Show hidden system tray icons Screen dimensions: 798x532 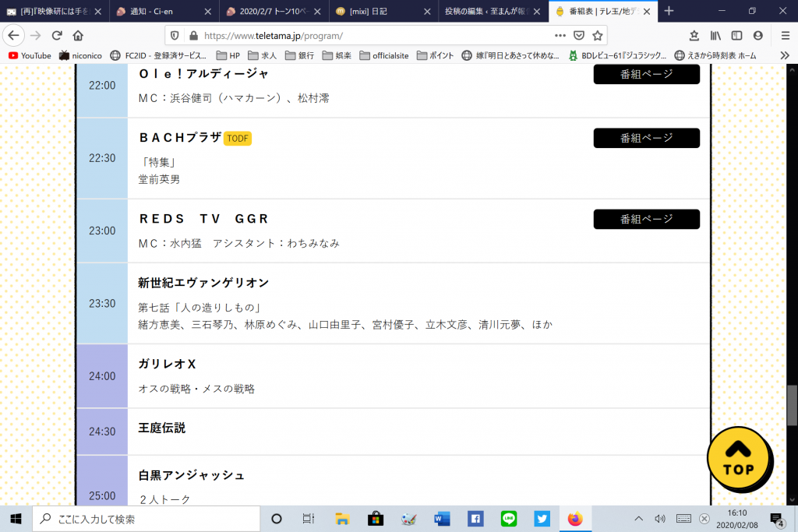638,519
